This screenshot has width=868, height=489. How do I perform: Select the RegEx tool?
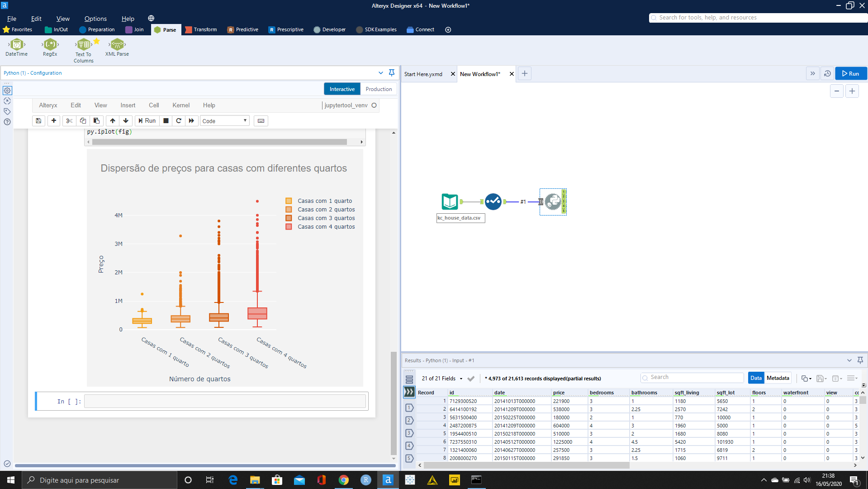click(49, 45)
